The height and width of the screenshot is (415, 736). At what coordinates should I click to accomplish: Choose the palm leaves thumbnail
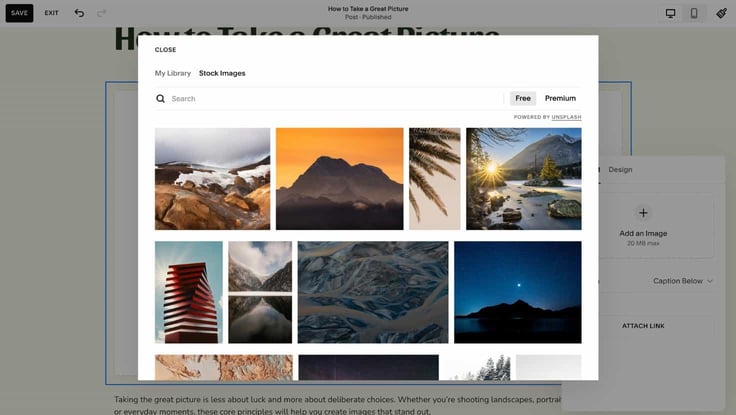[x=435, y=179]
